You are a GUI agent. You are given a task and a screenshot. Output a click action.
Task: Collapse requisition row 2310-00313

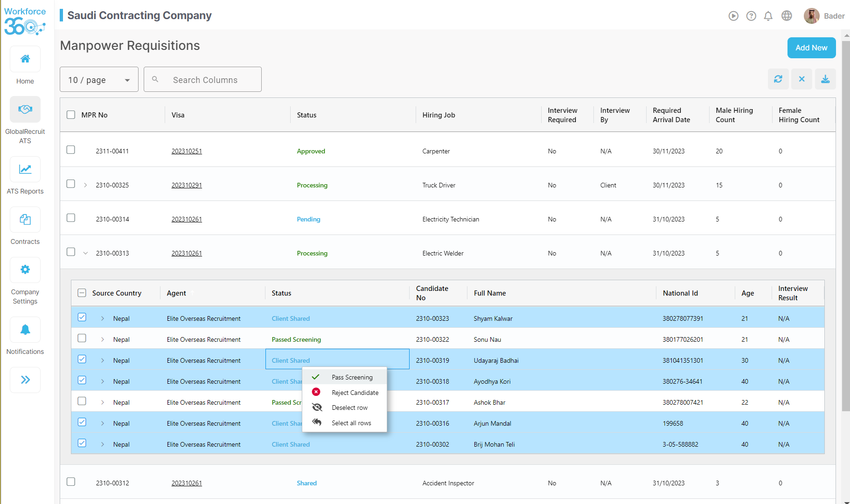pos(85,253)
